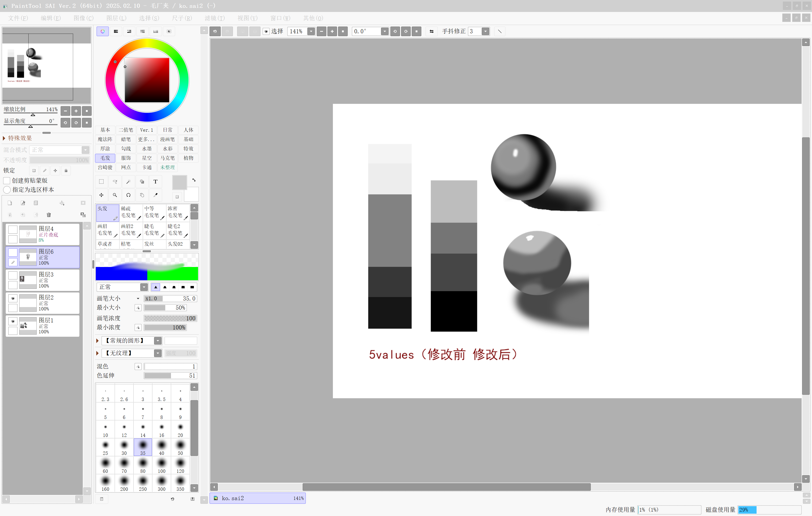812x516 pixels.
Task: Swap foreground and background colors
Action: pyautogui.click(x=194, y=180)
